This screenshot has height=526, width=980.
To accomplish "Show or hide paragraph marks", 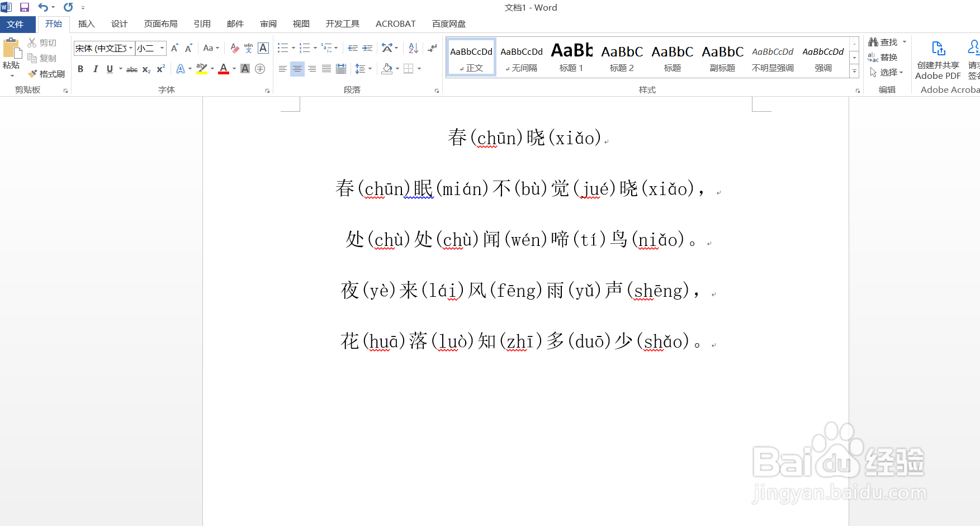I will point(432,48).
